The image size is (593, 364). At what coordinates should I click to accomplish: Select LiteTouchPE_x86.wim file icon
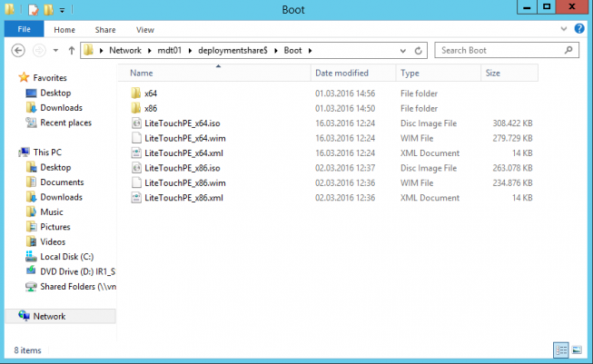pos(136,182)
